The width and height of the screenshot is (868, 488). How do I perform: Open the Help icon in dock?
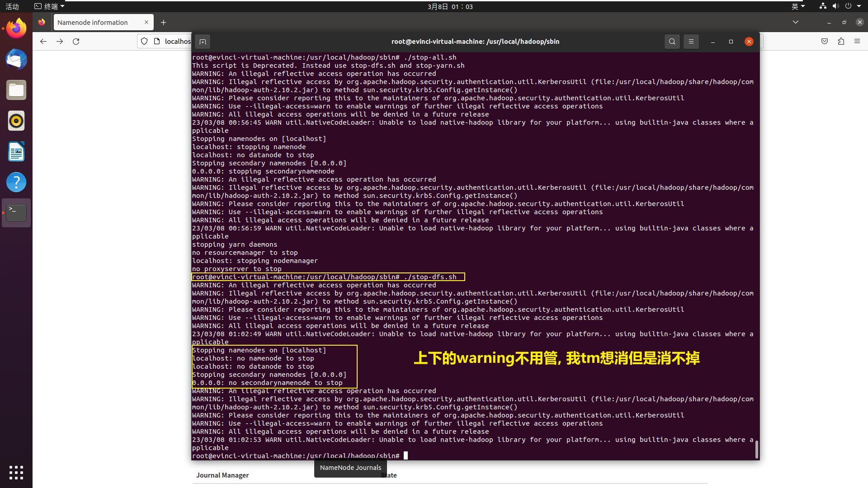tap(16, 182)
